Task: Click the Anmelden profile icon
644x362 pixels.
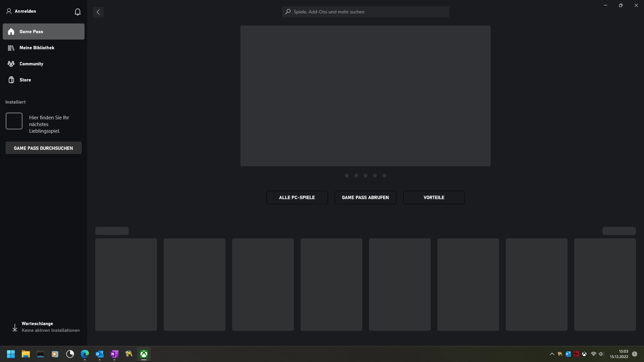Action: point(9,11)
